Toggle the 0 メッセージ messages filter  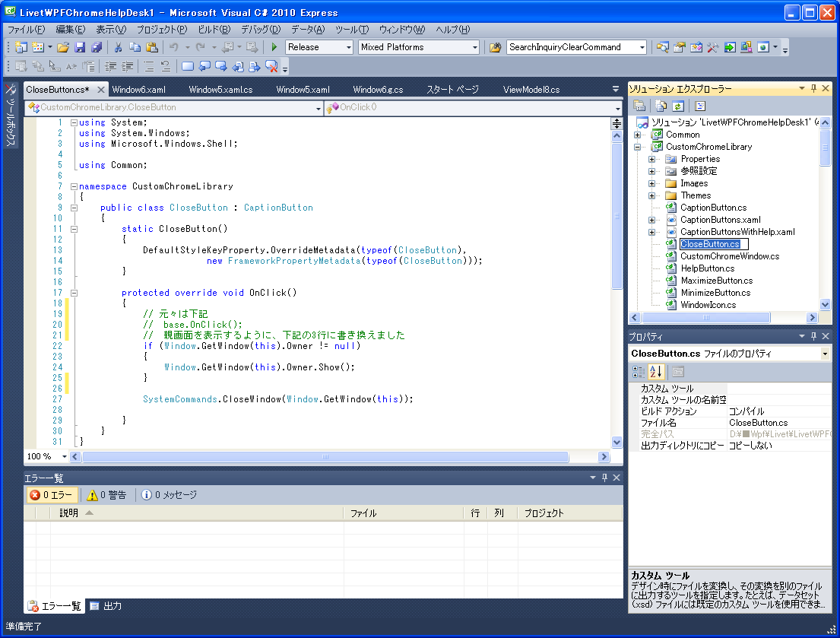click(x=170, y=495)
